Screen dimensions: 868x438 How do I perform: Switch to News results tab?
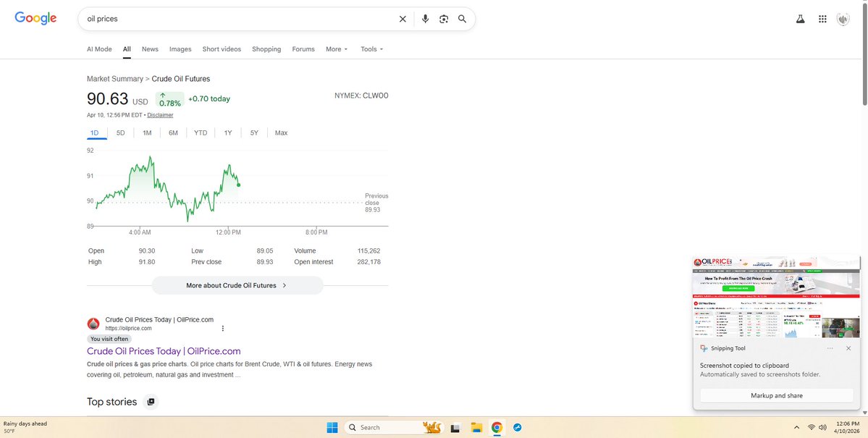pos(150,49)
